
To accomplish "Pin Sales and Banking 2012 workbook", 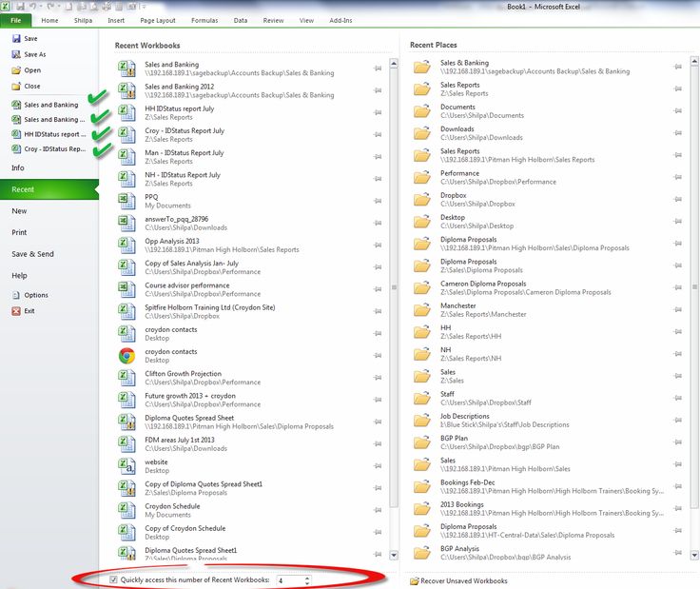I will pos(378,90).
